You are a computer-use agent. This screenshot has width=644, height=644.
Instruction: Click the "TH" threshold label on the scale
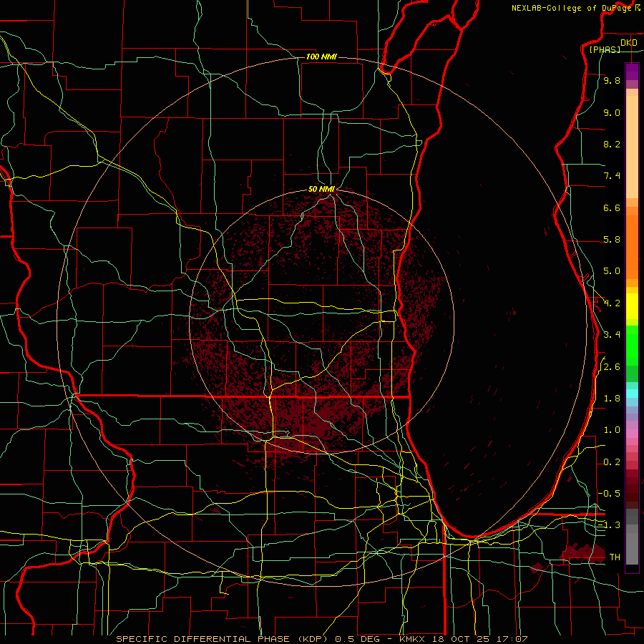[615, 557]
